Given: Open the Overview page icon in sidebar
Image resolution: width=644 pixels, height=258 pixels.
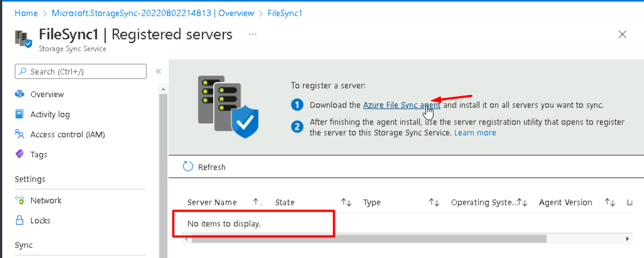Looking at the screenshot, I should click(x=20, y=94).
